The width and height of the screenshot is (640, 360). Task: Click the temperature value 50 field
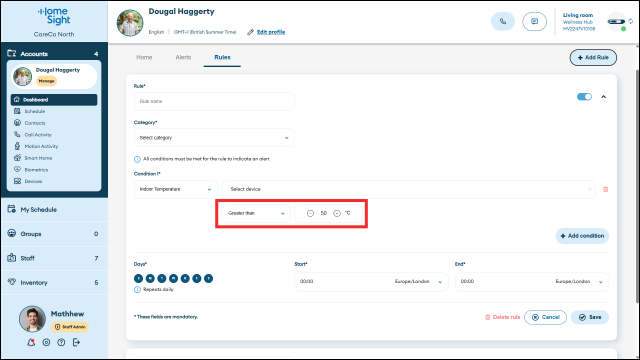click(x=324, y=213)
